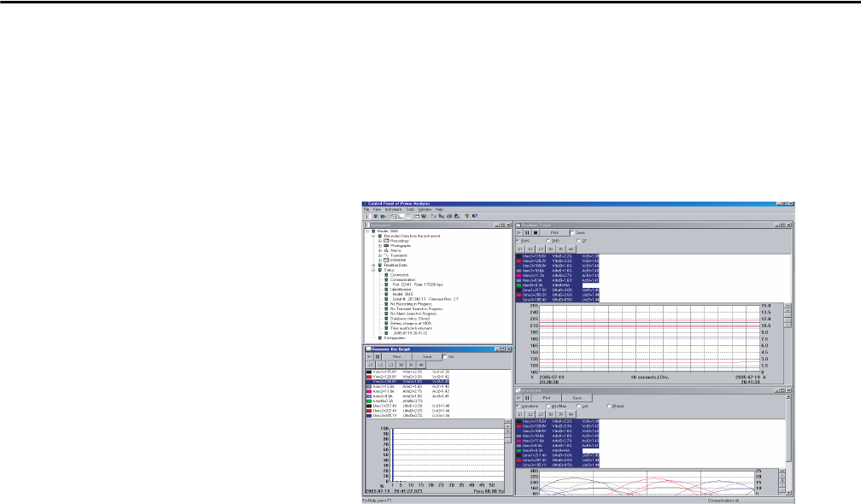Click Save button in Waveform window
Image resolution: width=861 pixels, height=504 pixels.
577,398
